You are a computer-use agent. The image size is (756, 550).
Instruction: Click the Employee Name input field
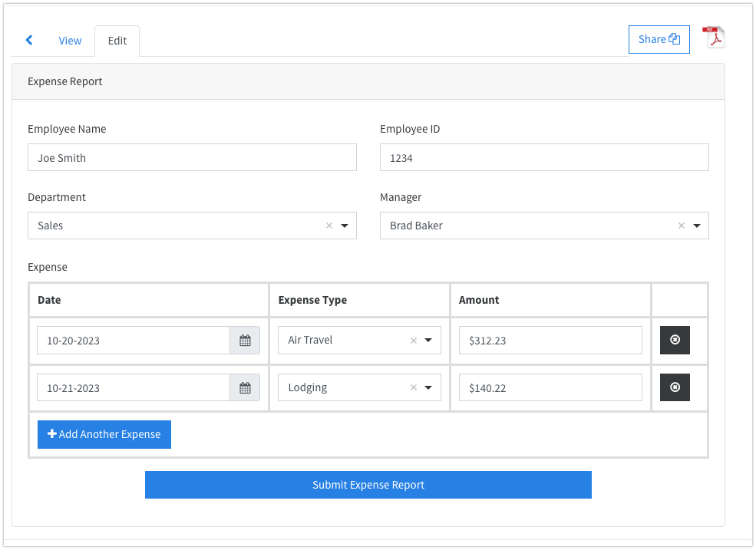(x=192, y=157)
